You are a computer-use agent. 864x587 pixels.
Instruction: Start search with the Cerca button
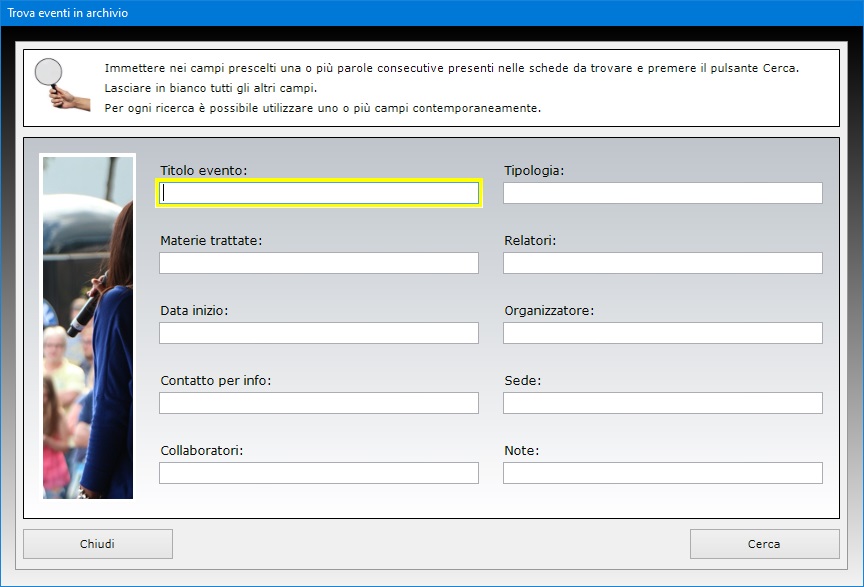click(x=764, y=544)
